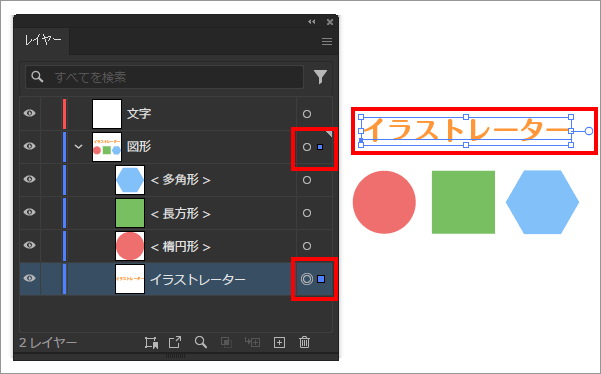Click the blue selection color square of イラストレーター

321,279
